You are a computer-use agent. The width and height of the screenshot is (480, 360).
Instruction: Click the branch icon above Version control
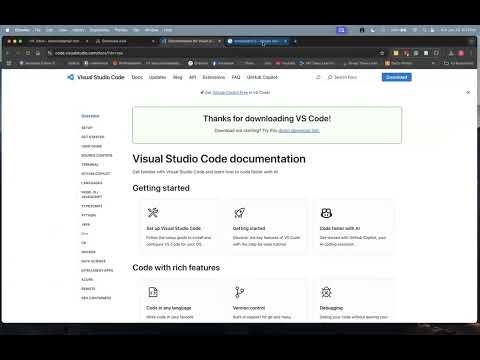[x=239, y=292]
